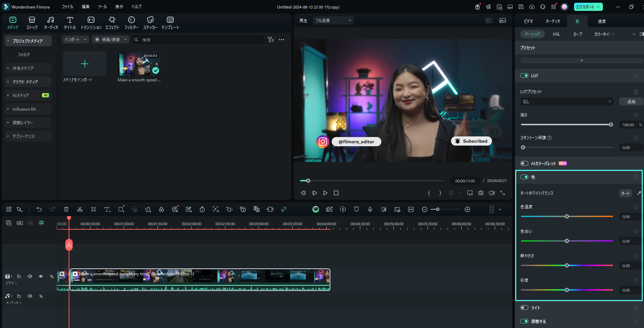Screen dimensions: 644x328
Task: Hide video track 1 with eye icon
Action: (x=41, y=276)
